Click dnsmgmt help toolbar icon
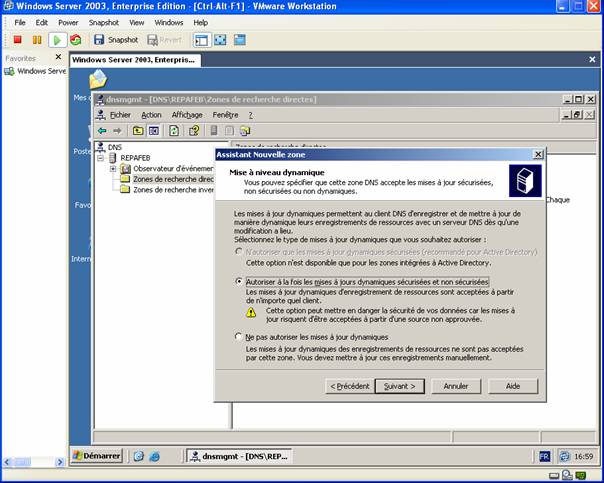This screenshot has width=604, height=483. point(194,131)
